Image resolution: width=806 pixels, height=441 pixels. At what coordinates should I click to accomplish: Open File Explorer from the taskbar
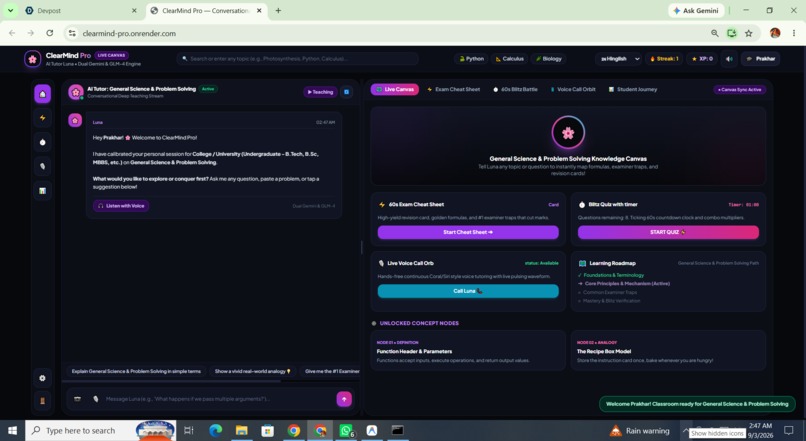click(x=241, y=430)
